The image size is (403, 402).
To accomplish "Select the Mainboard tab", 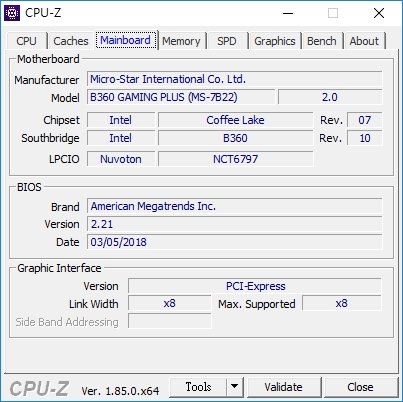I will tap(126, 40).
